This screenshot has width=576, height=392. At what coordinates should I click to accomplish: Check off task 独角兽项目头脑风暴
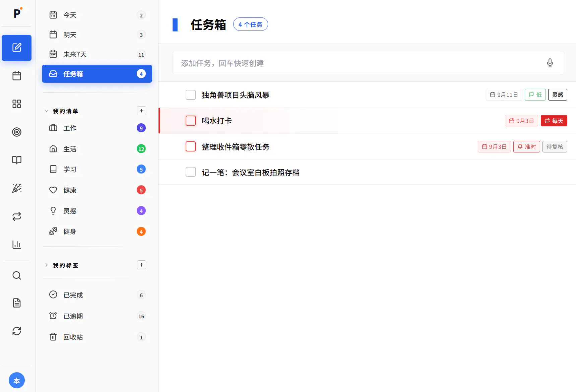tap(191, 95)
